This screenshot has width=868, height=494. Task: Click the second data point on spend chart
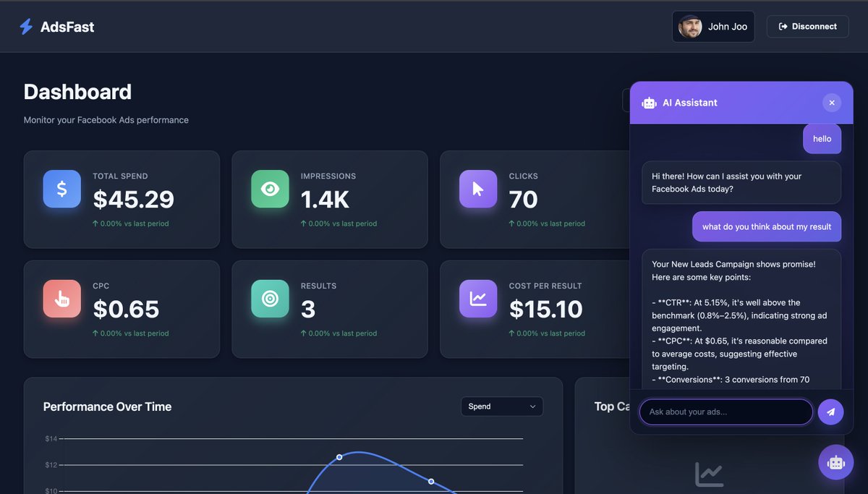tap(431, 482)
